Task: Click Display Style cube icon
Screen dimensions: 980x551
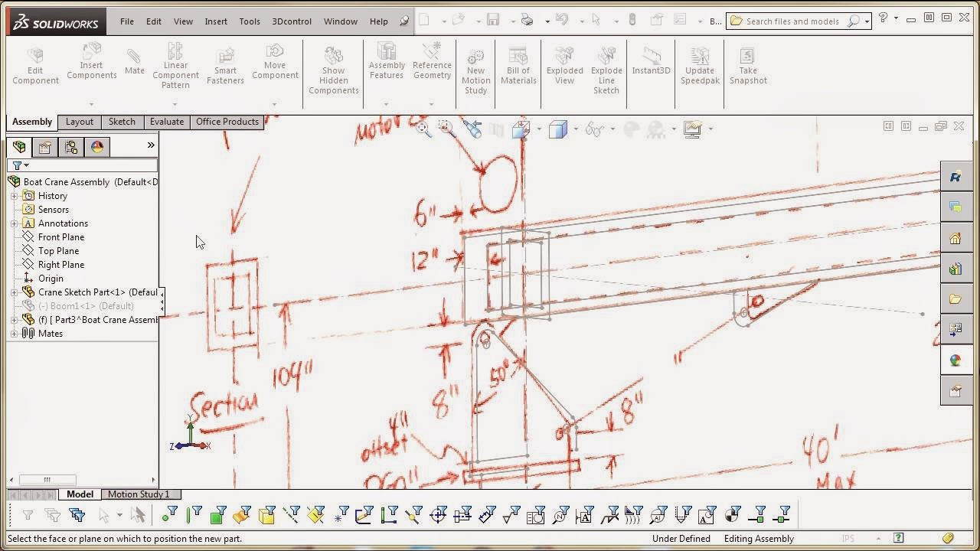Action: tap(557, 129)
